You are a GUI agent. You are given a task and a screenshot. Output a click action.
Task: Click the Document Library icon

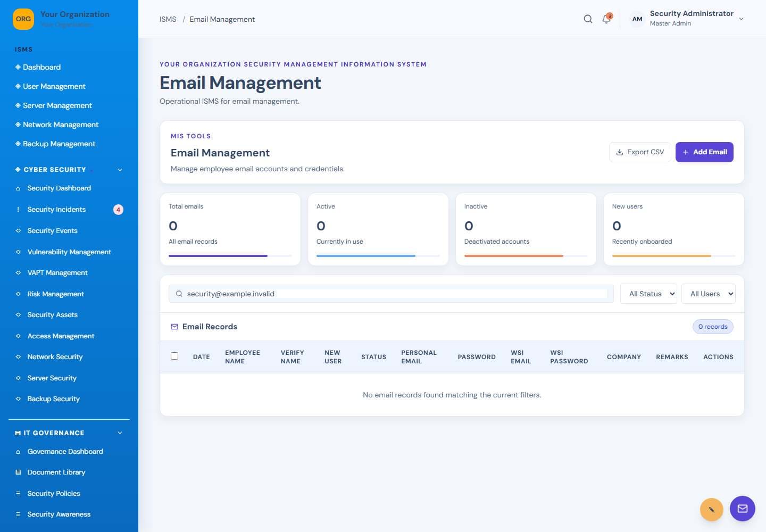tap(18, 472)
